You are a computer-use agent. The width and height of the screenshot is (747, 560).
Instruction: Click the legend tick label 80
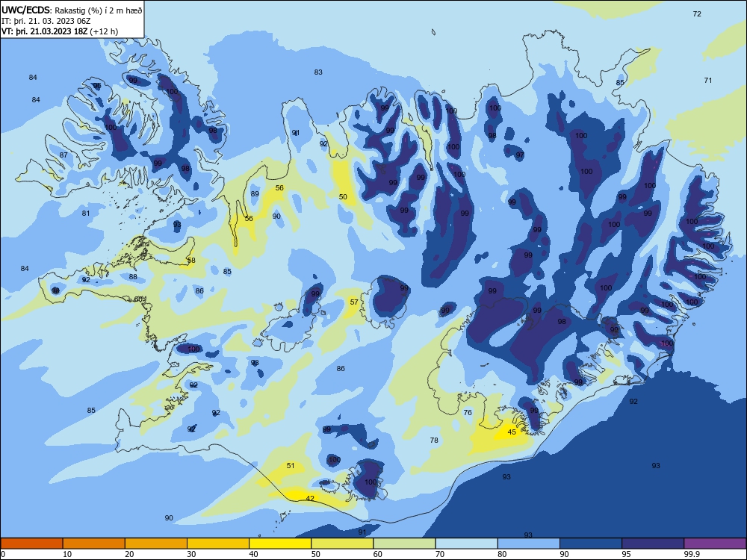(503, 554)
